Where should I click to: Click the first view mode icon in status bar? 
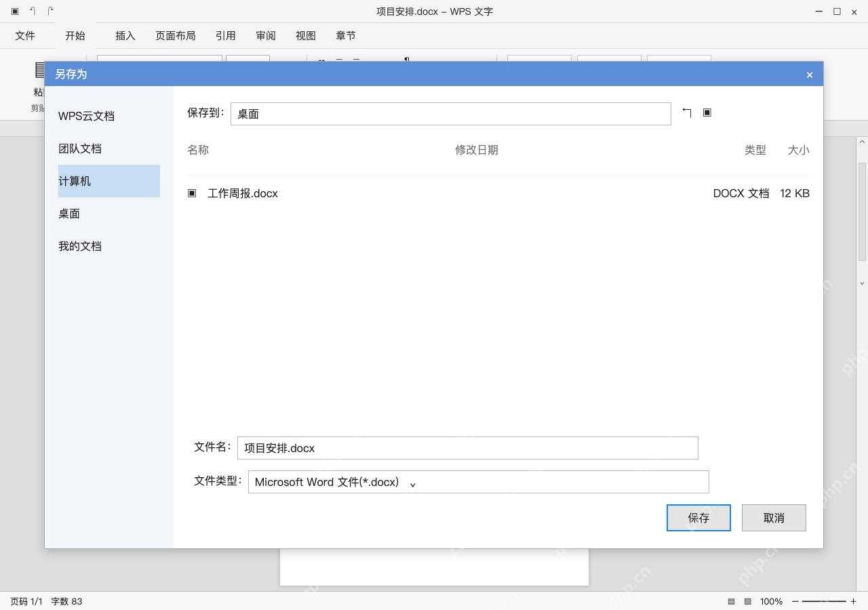(732, 601)
